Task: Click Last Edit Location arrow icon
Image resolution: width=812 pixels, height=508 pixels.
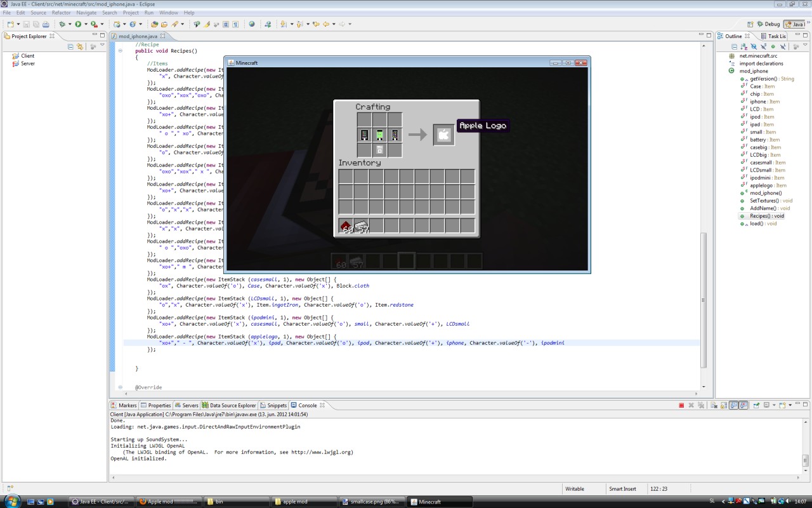Action: [316, 24]
